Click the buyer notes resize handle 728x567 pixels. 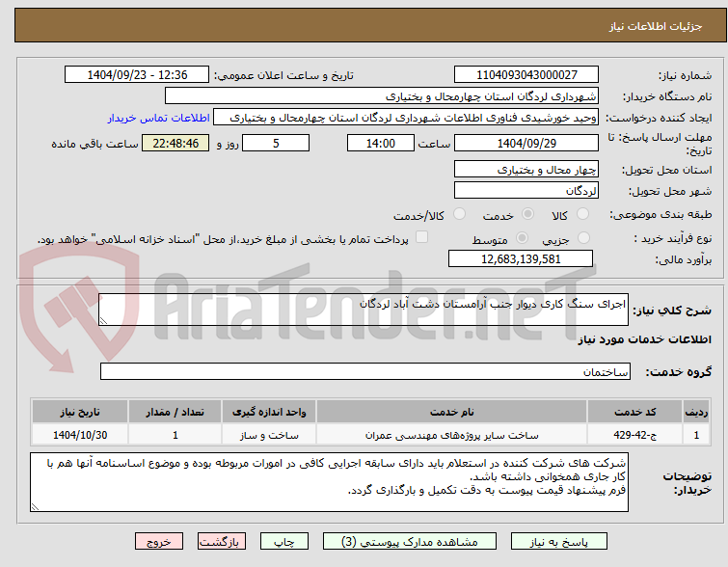coord(35,506)
